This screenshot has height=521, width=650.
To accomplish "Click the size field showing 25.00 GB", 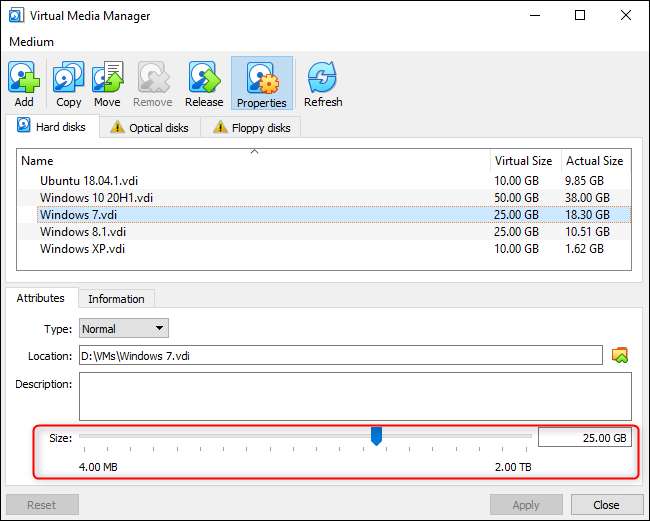I will click(x=584, y=437).
